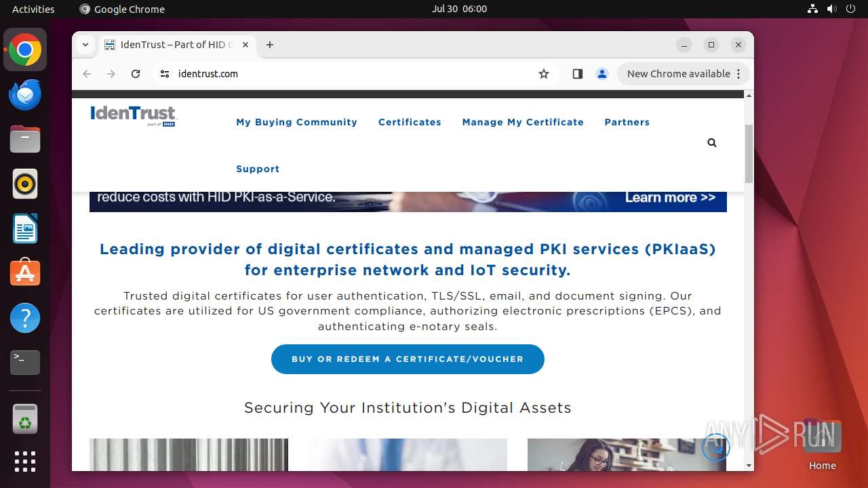This screenshot has height=488, width=868.
Task: Click the browser back arrow
Action: tap(87, 74)
